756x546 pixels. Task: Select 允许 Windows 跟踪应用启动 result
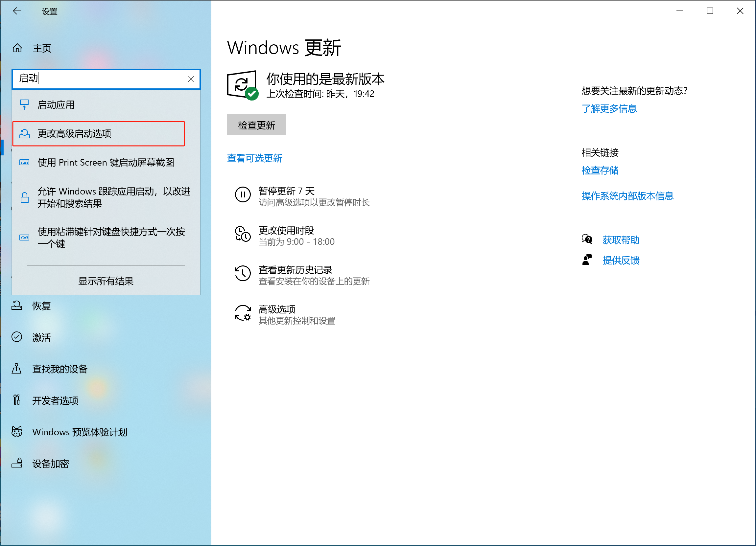(x=106, y=197)
